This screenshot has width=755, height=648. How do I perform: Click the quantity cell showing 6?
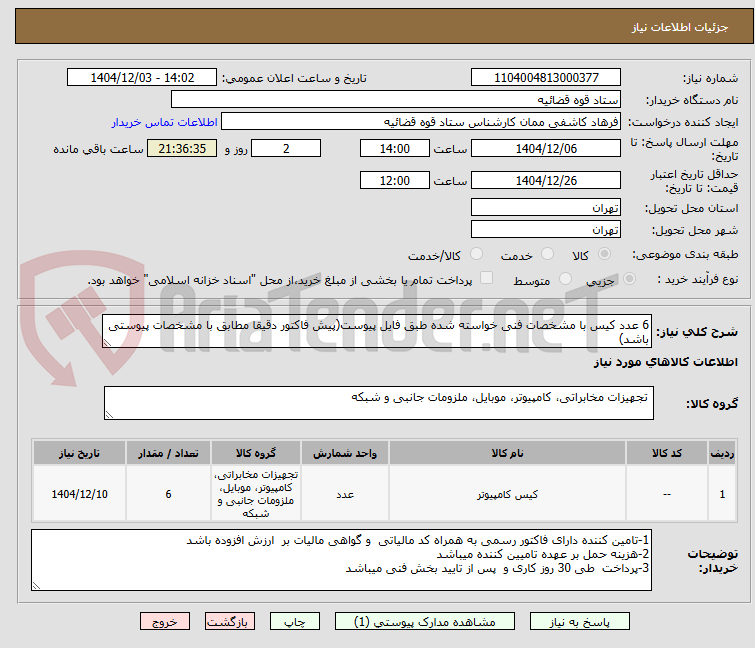(168, 494)
